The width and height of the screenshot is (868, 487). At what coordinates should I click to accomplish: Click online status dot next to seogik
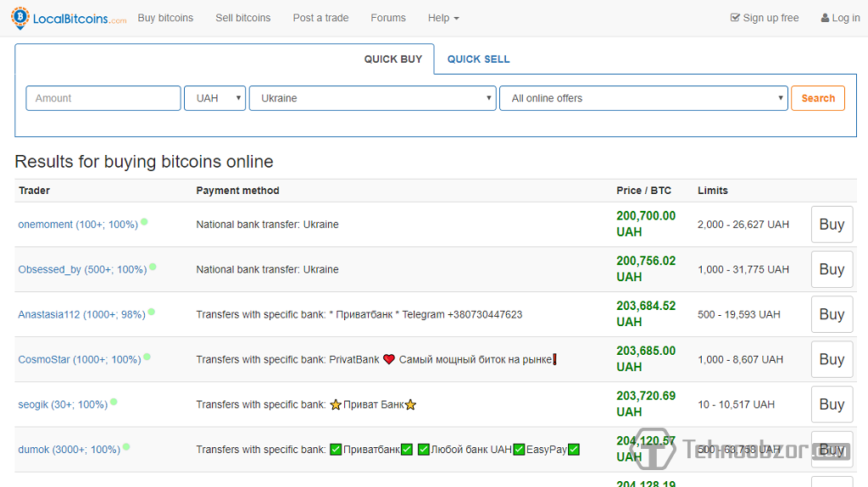click(x=114, y=401)
